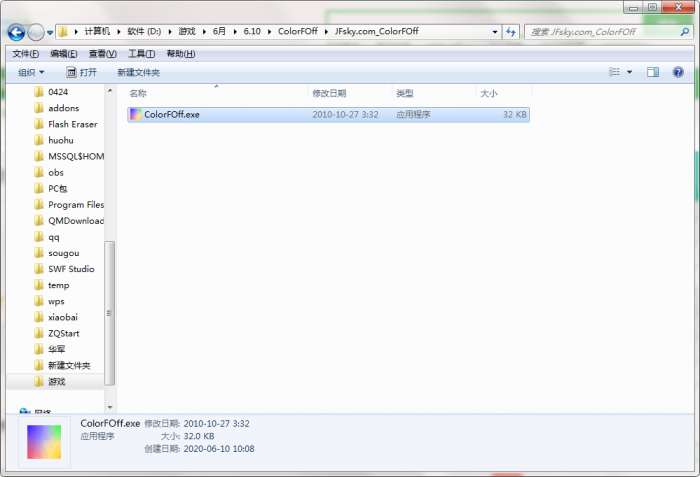Open the 0424 folder in tree

58,92
